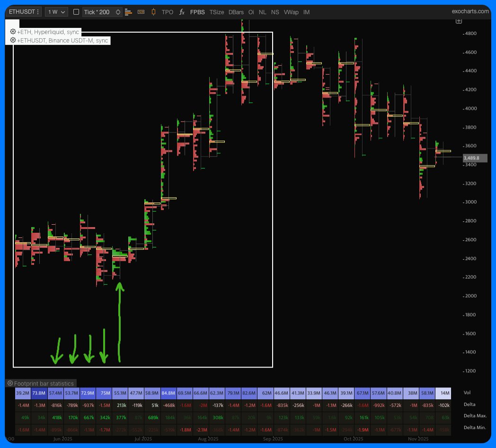Click the Jul 2025 time axis label
Image resolution: width=496 pixels, height=448 pixels.
tap(143, 439)
